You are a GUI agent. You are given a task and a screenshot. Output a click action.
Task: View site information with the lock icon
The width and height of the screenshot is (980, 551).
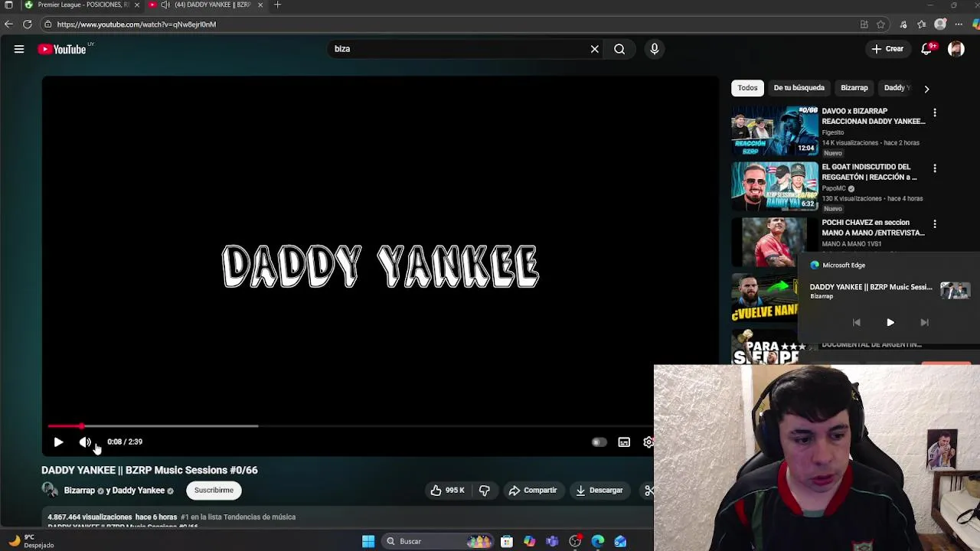(x=47, y=24)
